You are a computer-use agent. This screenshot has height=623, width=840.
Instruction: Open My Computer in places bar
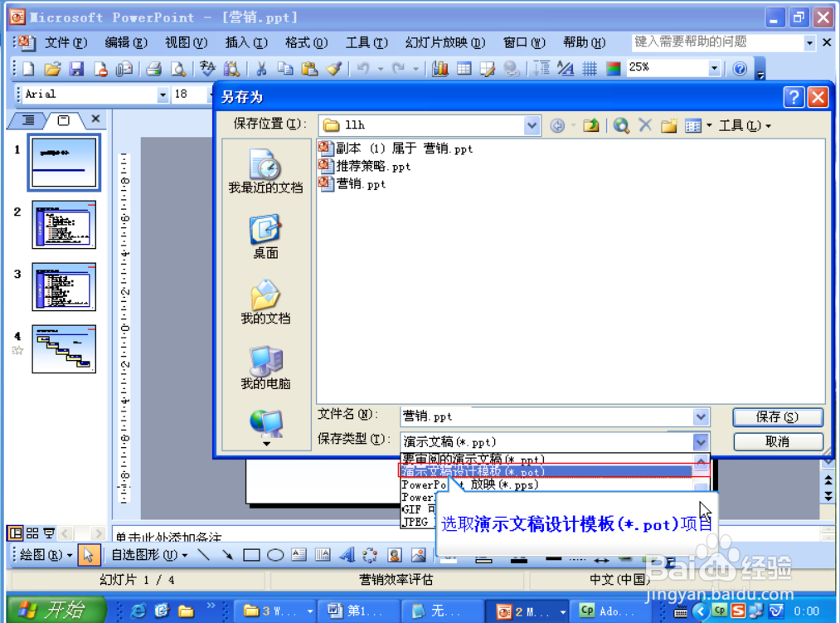pos(265,367)
